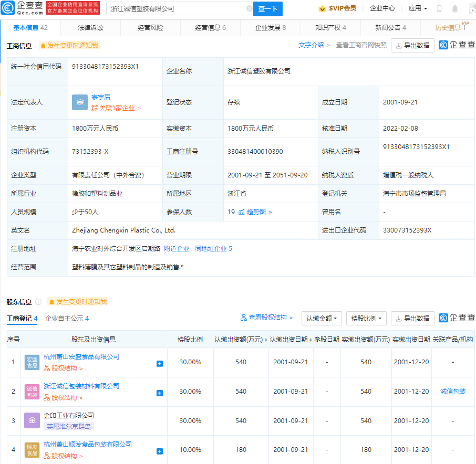Open 浙江诚信包装材料有限公司 link

pos(81,386)
